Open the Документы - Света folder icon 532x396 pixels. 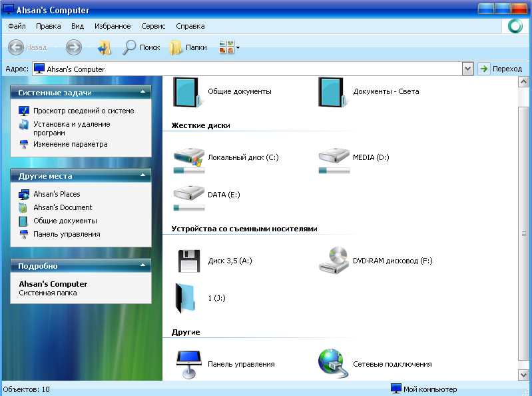click(334, 92)
